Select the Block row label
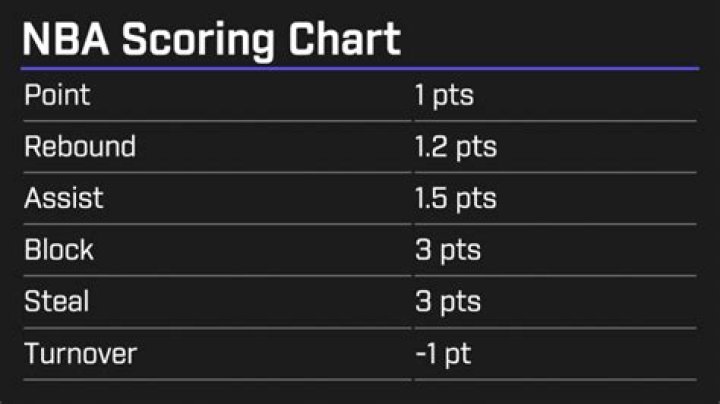This screenshot has height=404, width=720. tap(59, 249)
